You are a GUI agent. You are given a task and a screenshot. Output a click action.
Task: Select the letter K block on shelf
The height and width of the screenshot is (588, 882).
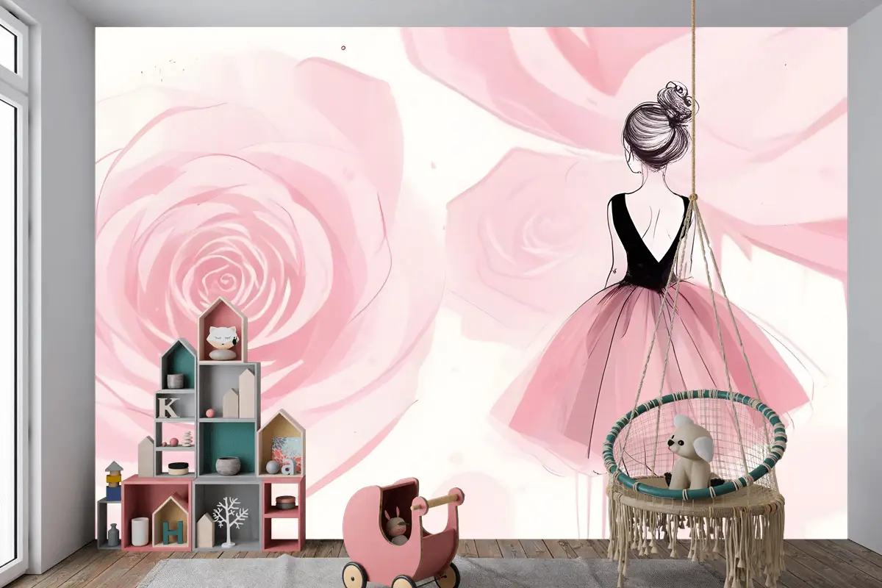(x=168, y=407)
